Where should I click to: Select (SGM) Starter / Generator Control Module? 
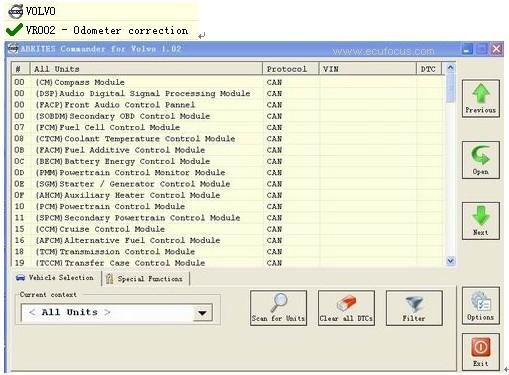click(x=228, y=184)
